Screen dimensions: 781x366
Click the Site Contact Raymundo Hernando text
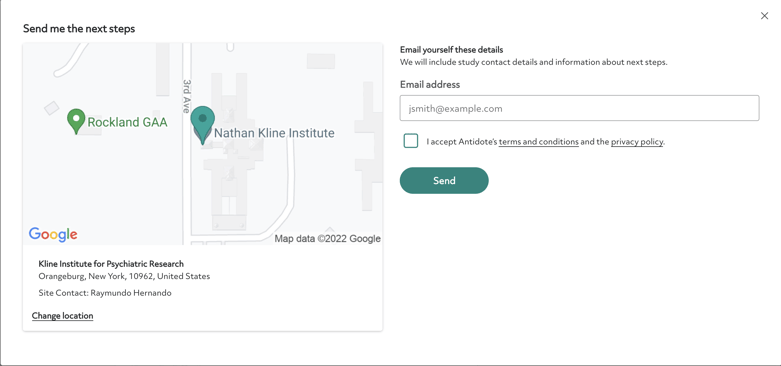click(105, 293)
